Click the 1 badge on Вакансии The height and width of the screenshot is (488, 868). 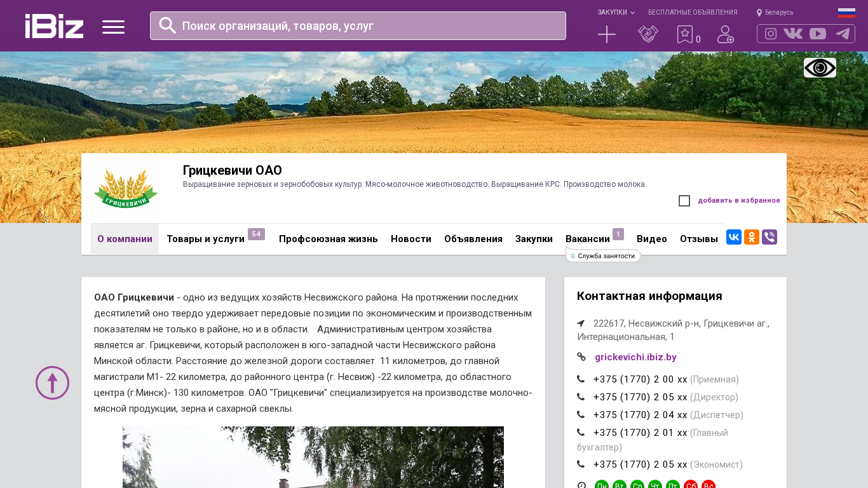(x=618, y=234)
